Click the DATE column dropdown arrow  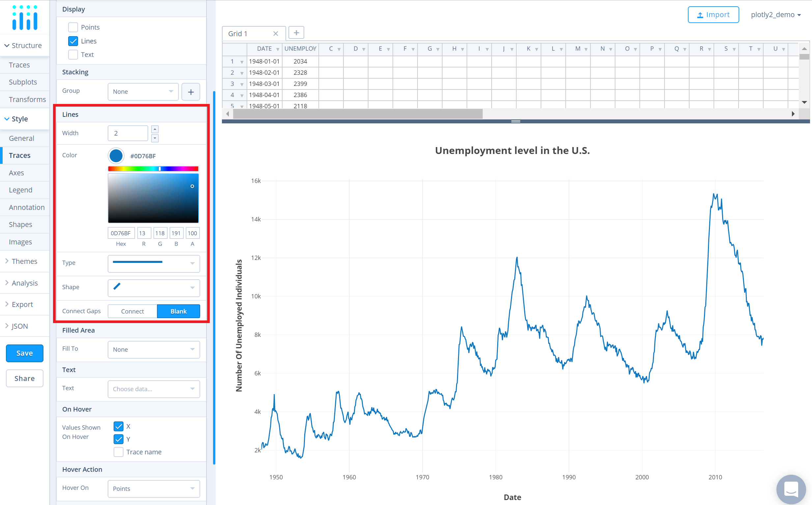(278, 49)
